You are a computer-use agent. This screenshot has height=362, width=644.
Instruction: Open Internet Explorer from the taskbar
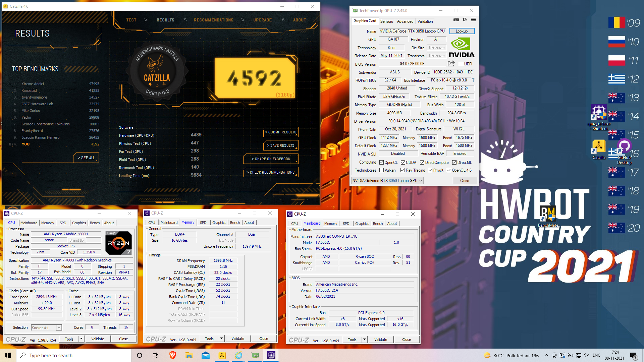pos(238,355)
